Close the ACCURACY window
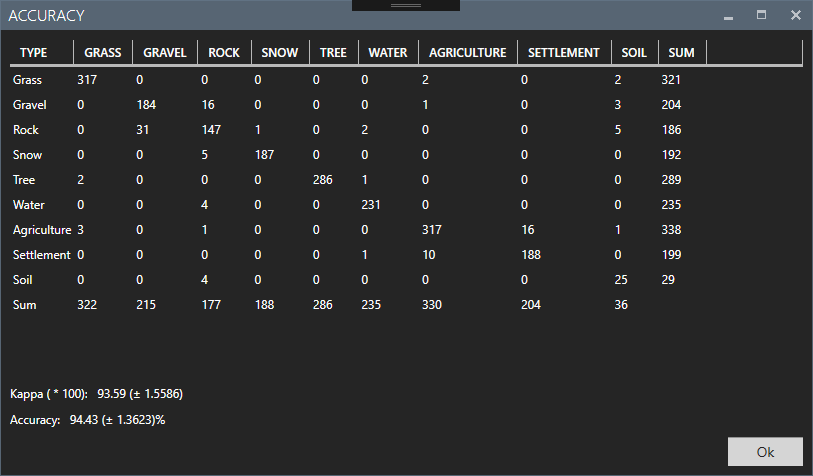The width and height of the screenshot is (813, 476). [x=796, y=15]
